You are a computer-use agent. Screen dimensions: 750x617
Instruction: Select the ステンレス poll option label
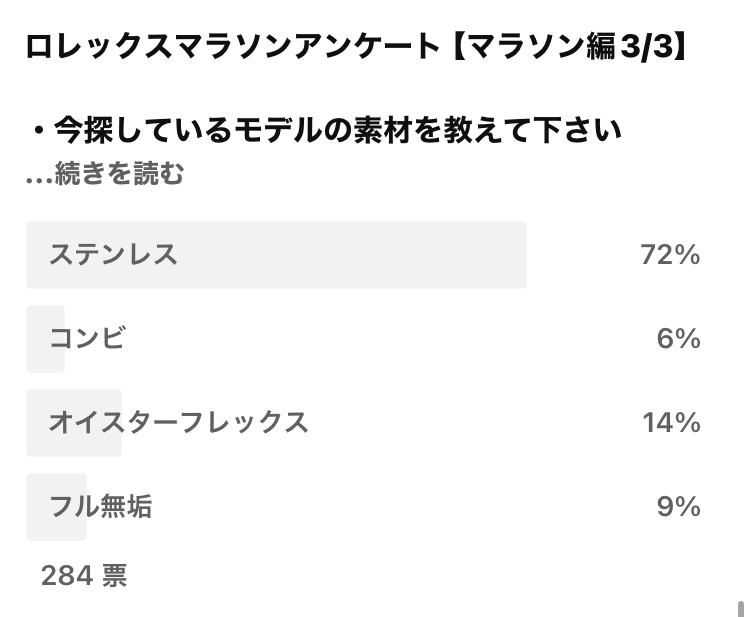[x=113, y=254]
